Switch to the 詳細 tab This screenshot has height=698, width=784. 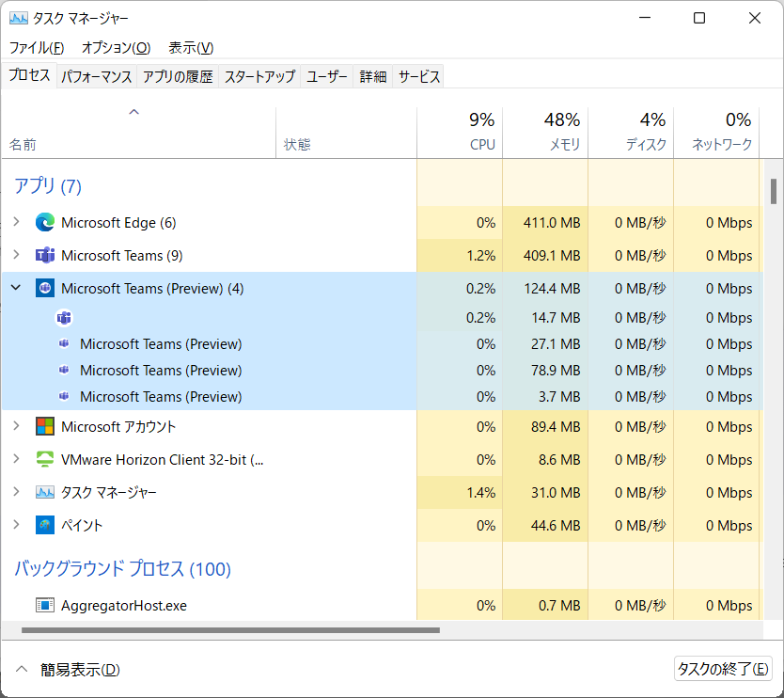pyautogui.click(x=373, y=76)
